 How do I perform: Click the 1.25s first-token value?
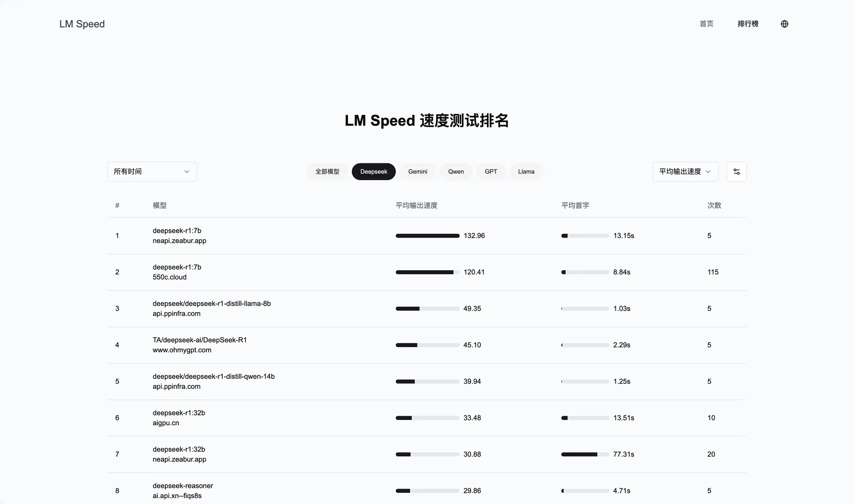click(x=621, y=381)
